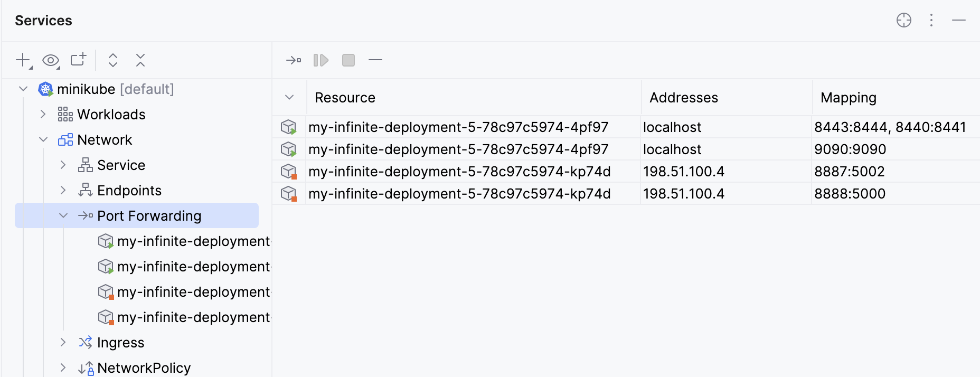Click the Addresses column header
This screenshot has width=980, height=377.
pos(683,98)
